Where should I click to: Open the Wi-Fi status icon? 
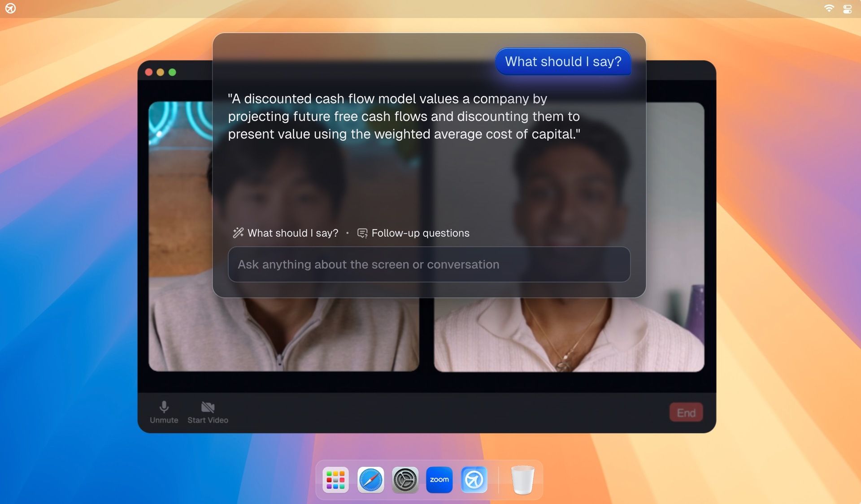829,9
